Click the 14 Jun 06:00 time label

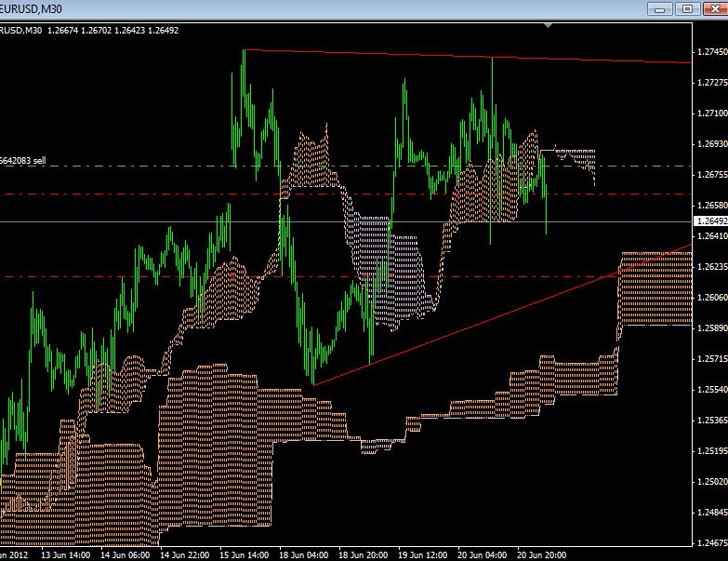coord(126,555)
